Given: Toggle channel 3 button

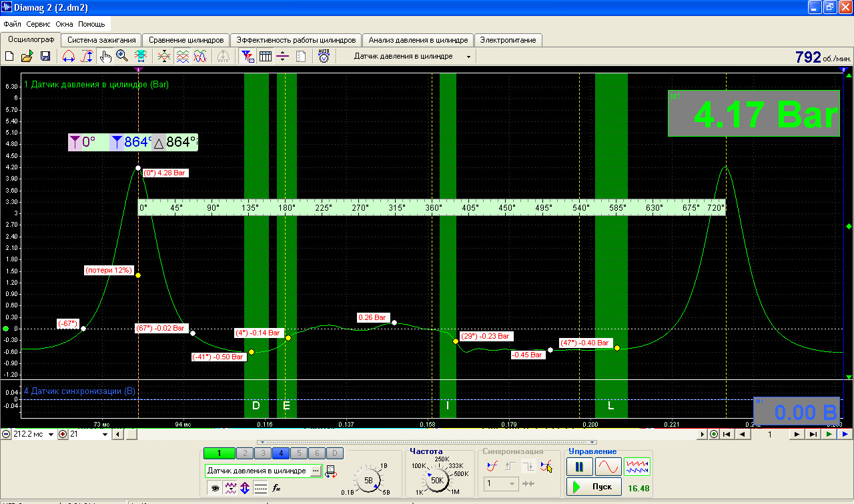Looking at the screenshot, I should point(263,453).
